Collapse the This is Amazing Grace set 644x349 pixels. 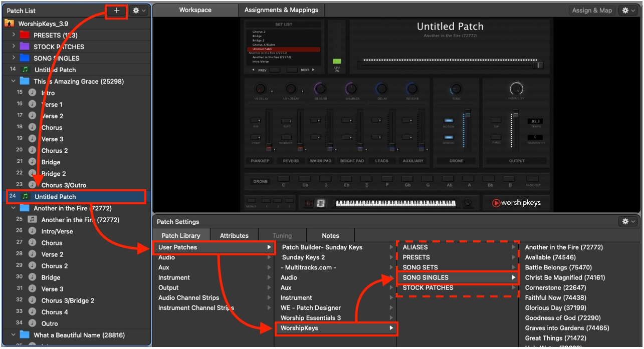click(x=14, y=81)
